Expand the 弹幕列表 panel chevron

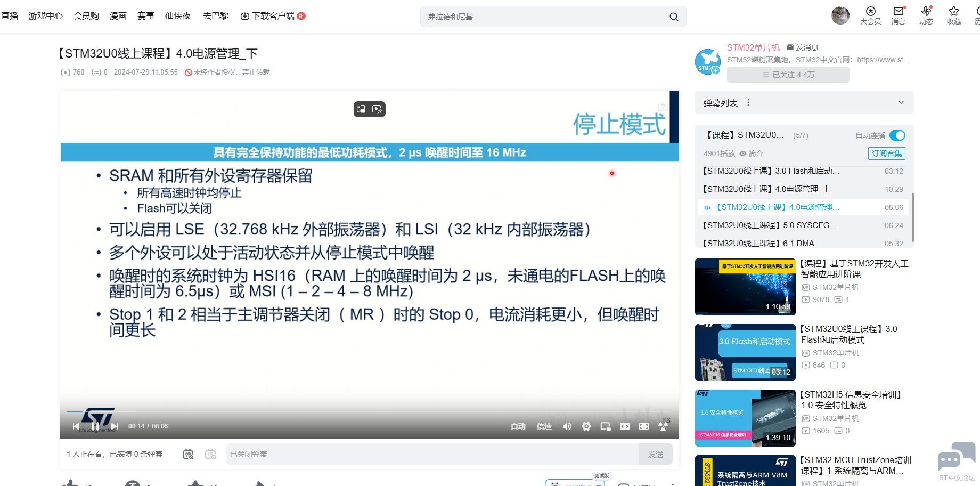pyautogui.click(x=901, y=102)
